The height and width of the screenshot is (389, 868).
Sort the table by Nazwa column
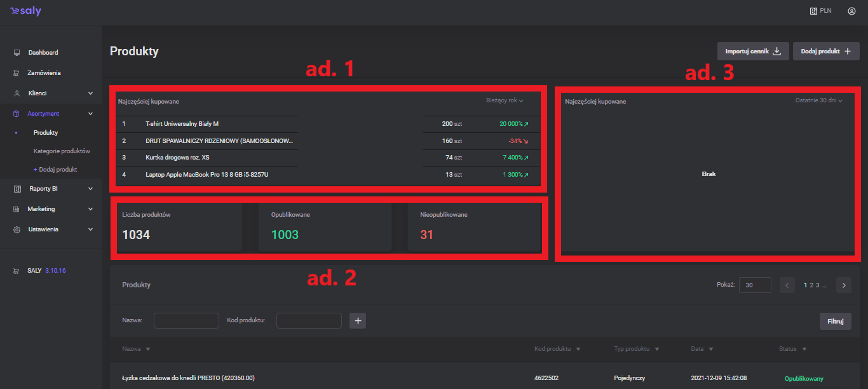click(x=136, y=349)
